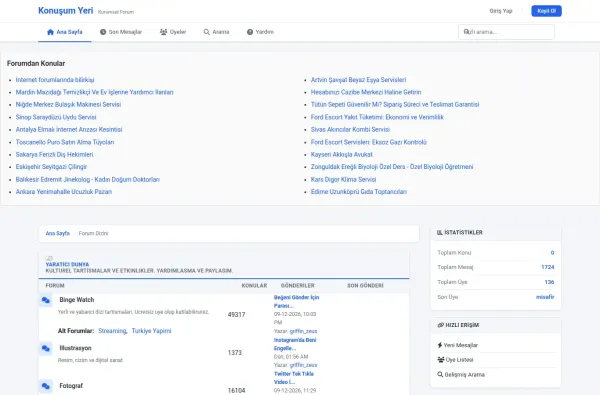Viewport: 600px width, 395px height.
Task: Click the Illustrasyon forum chat icon
Action: (x=46, y=348)
